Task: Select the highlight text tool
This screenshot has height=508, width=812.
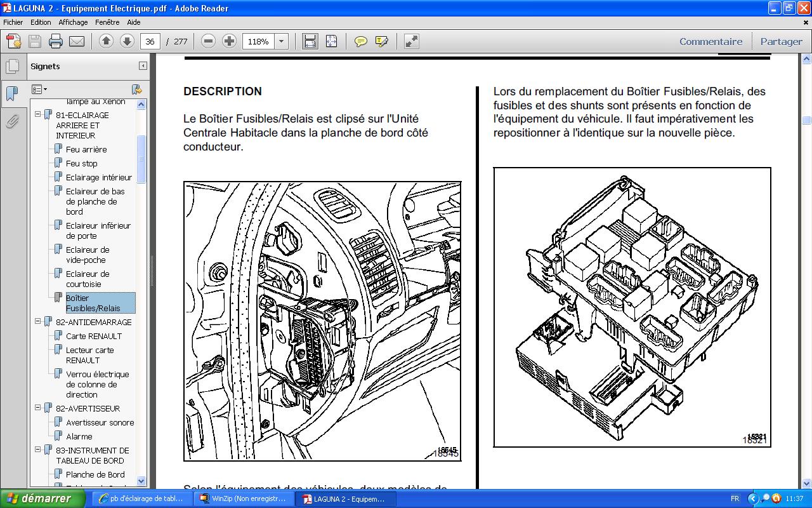Action: point(381,41)
